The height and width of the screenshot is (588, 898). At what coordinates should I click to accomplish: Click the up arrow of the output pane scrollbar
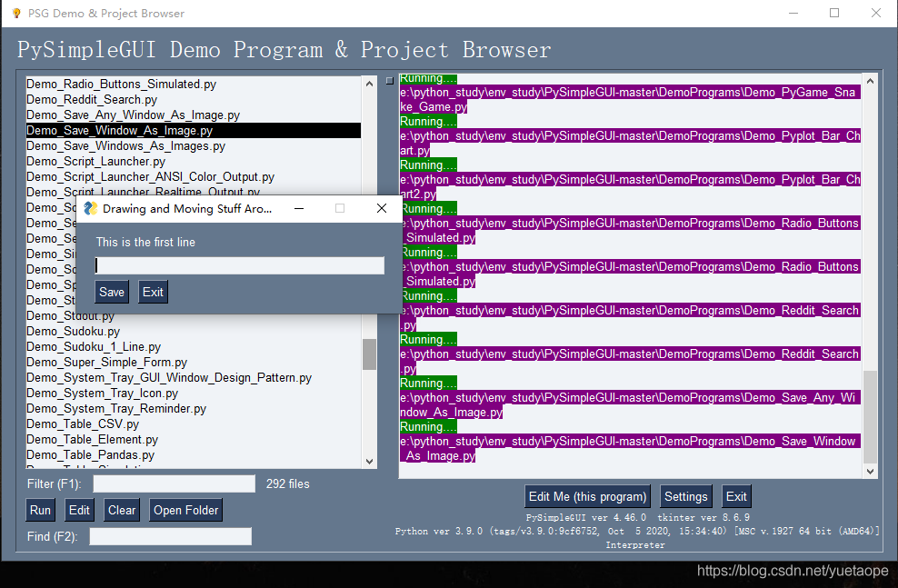point(870,81)
